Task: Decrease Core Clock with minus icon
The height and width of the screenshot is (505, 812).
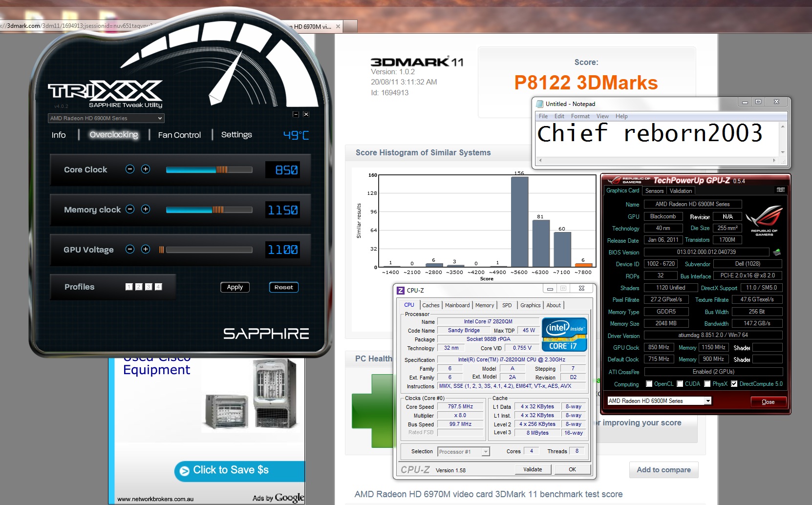Action: (x=130, y=169)
